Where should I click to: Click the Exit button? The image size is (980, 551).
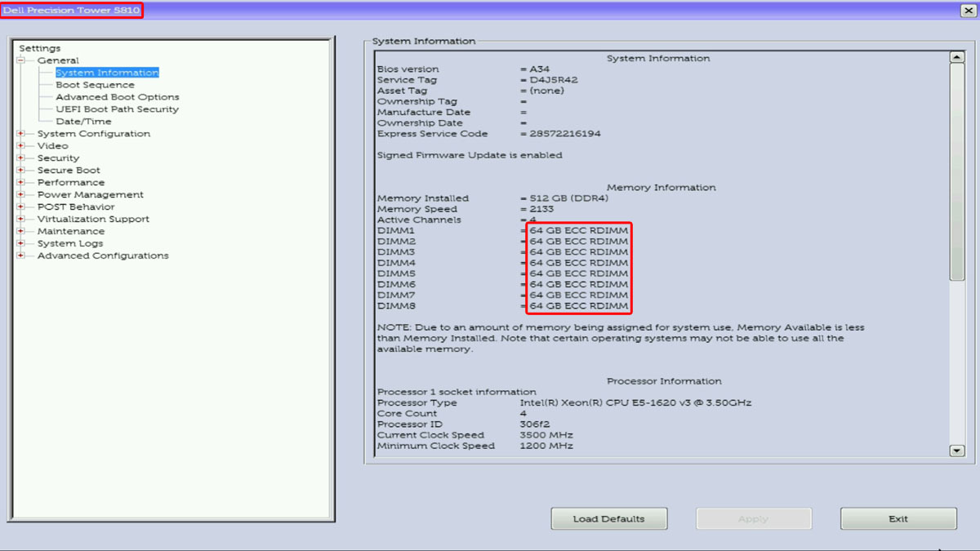pyautogui.click(x=898, y=519)
